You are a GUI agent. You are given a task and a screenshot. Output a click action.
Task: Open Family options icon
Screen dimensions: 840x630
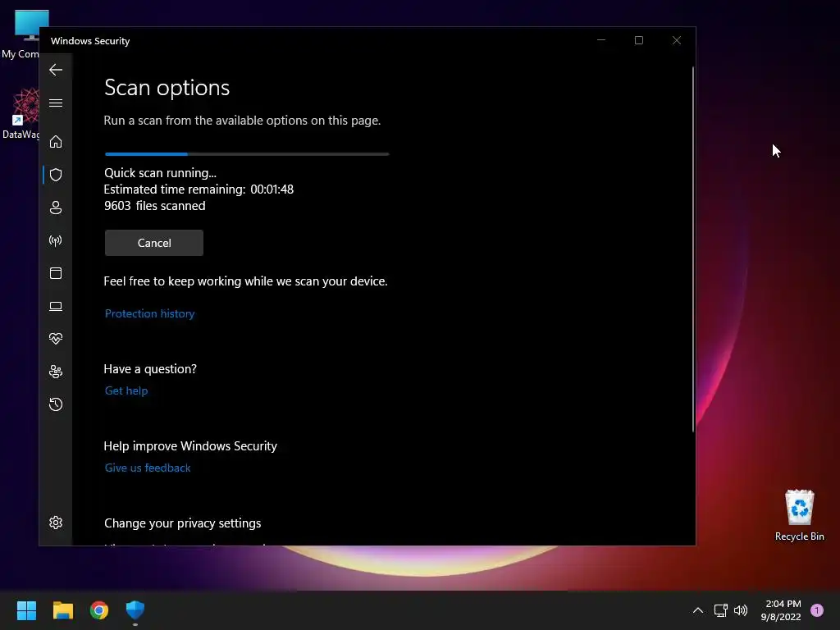pyautogui.click(x=56, y=372)
